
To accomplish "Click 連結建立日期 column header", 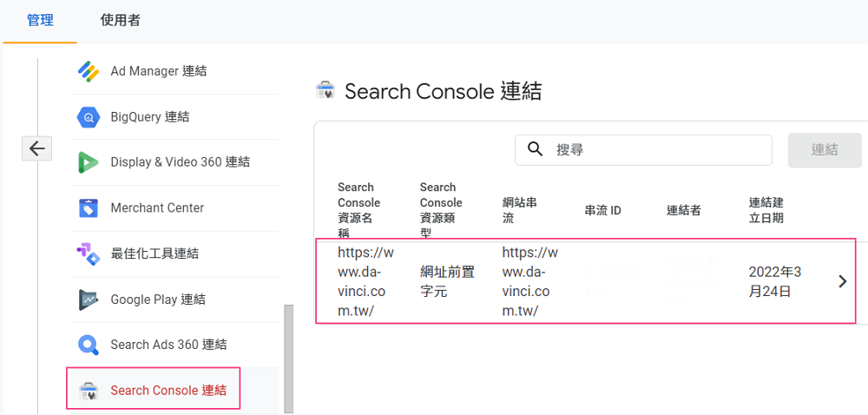I will [766, 210].
